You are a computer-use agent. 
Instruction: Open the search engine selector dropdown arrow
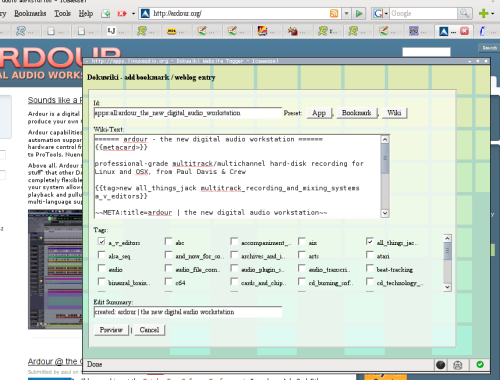coord(386,14)
